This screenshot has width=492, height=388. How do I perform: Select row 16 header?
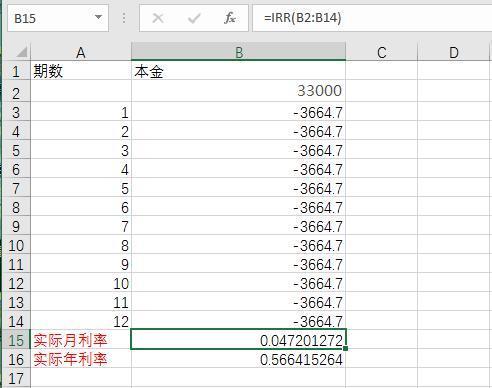pos(16,359)
